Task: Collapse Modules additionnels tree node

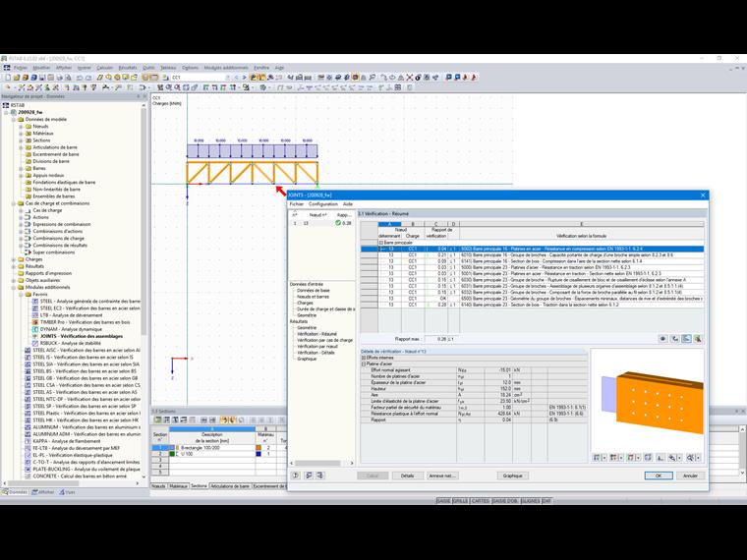Action: 14,287
